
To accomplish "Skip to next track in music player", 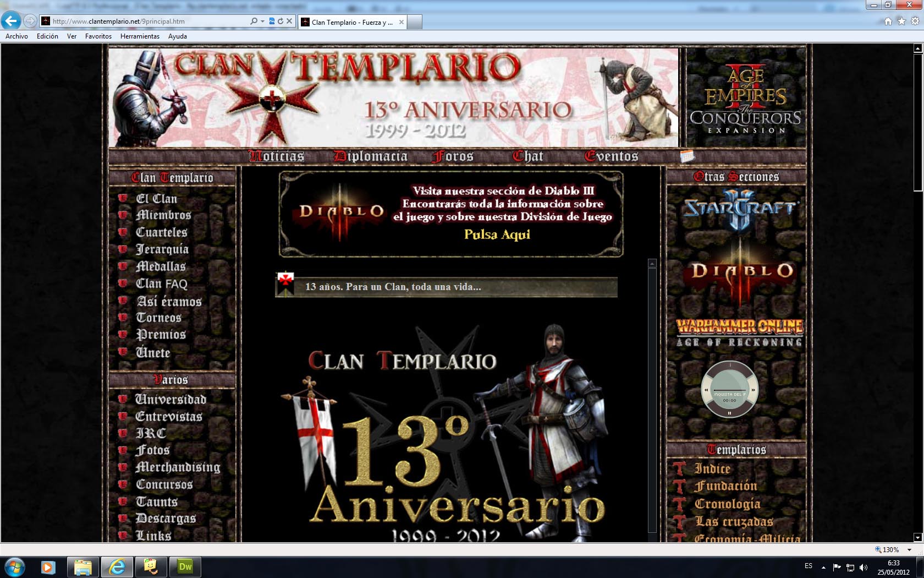I will click(753, 390).
